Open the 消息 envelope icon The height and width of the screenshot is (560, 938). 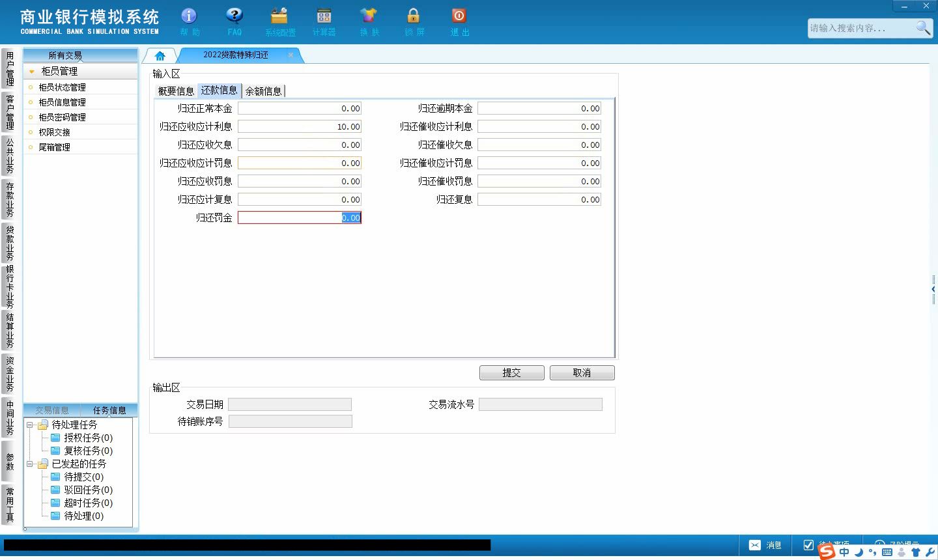point(755,545)
